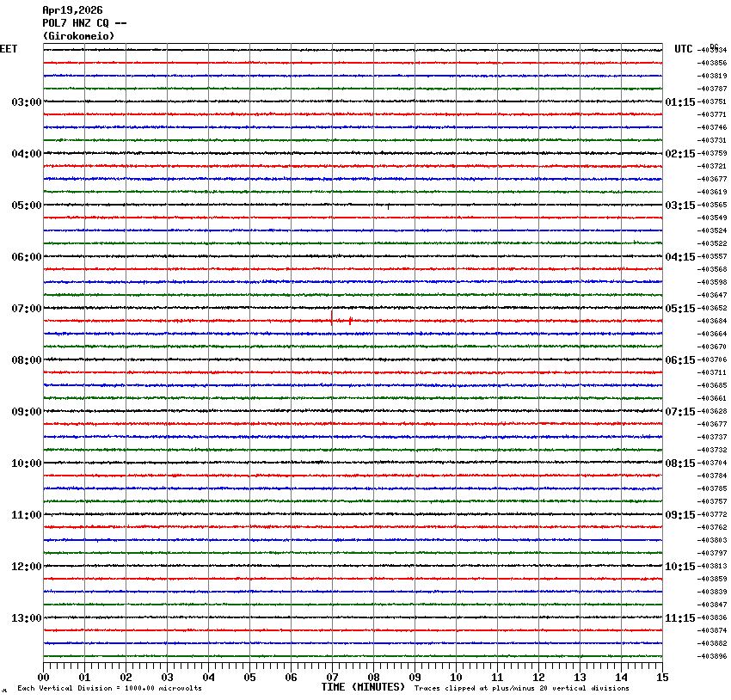Click the "Traces clipped" footer text

(x=521, y=688)
